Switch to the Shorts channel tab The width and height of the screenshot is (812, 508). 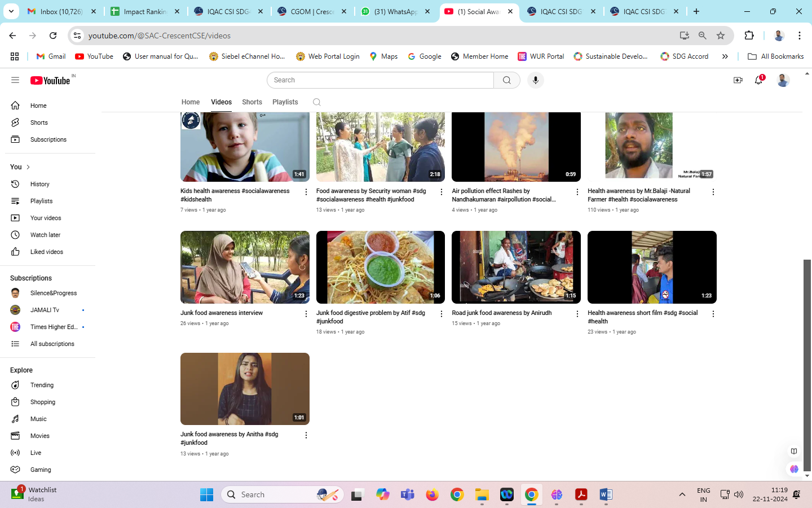(251, 102)
